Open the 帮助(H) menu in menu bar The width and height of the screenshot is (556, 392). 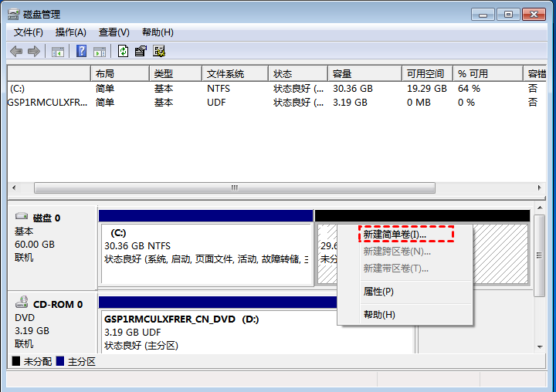[x=158, y=32]
